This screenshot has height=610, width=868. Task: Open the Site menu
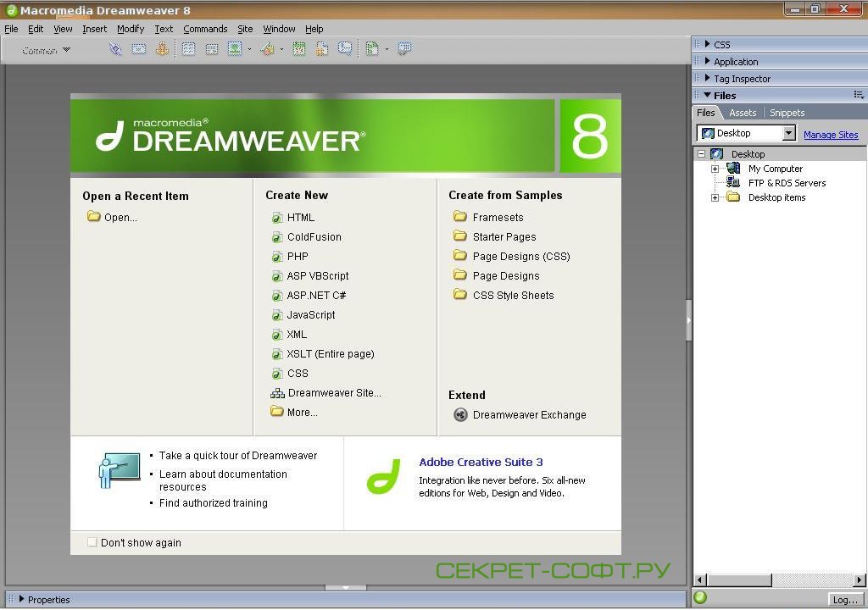pos(245,29)
